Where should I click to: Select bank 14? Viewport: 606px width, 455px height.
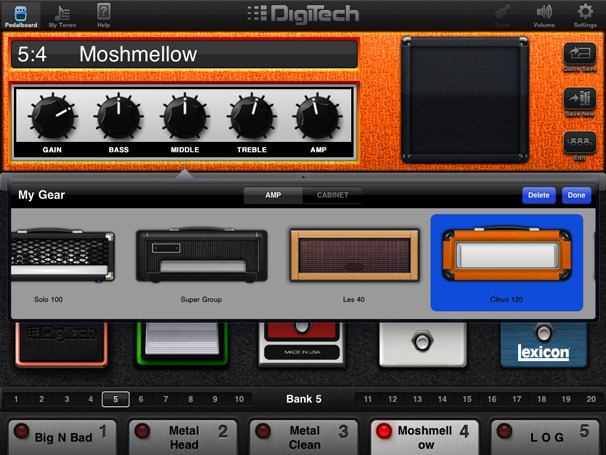click(x=442, y=399)
